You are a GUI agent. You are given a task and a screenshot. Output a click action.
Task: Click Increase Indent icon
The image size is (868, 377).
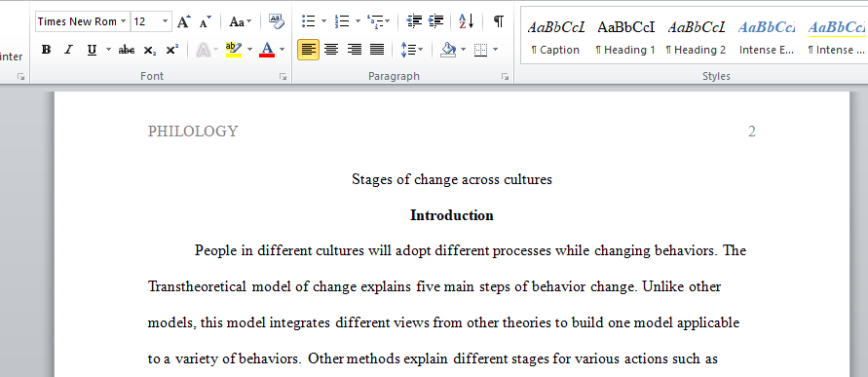click(x=436, y=21)
